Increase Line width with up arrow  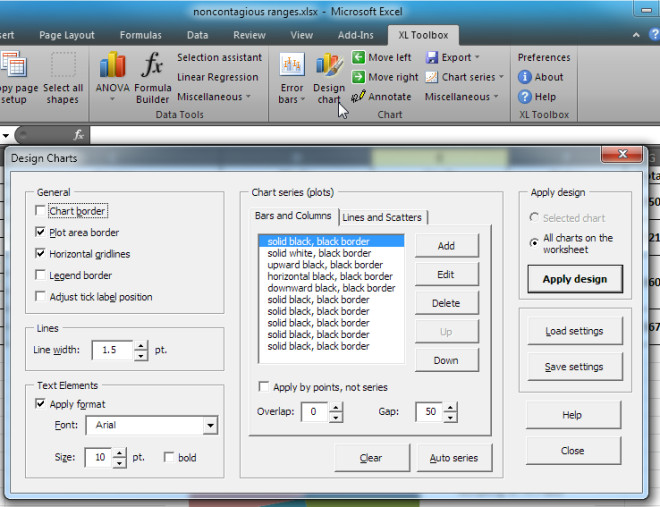(x=141, y=346)
